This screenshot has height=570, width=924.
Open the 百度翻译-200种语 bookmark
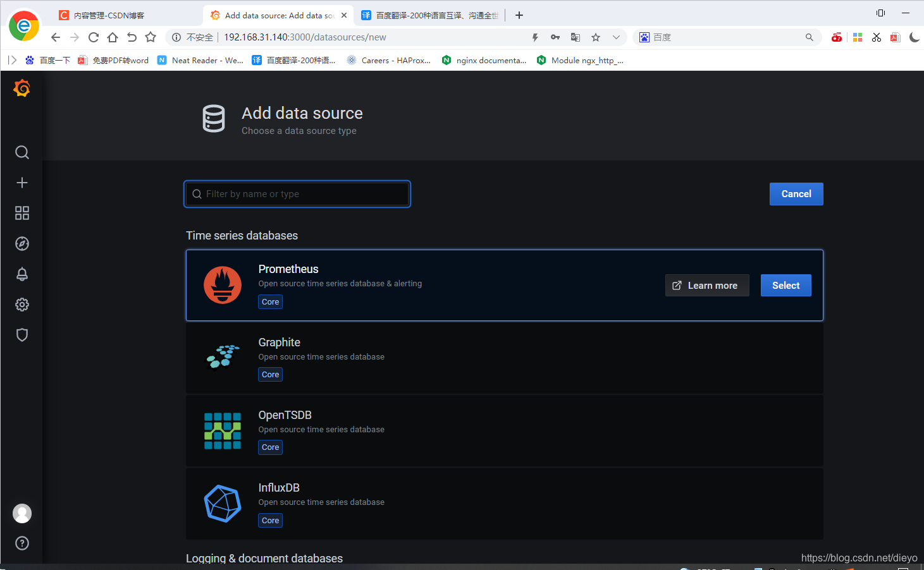294,60
